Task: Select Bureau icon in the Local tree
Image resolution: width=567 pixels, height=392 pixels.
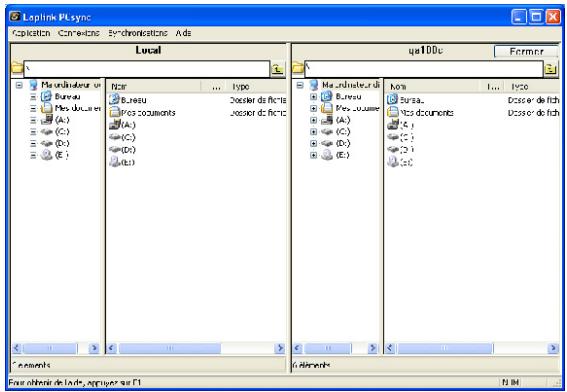Action: [47, 97]
